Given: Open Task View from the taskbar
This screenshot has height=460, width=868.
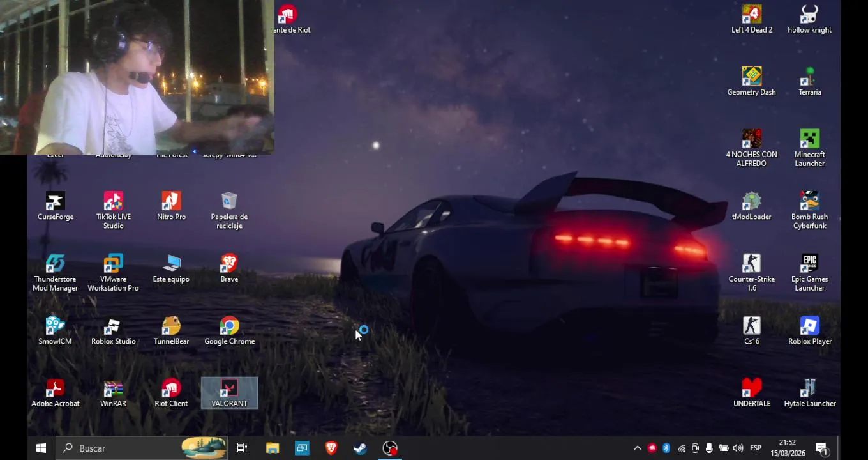Looking at the screenshot, I should tap(242, 448).
